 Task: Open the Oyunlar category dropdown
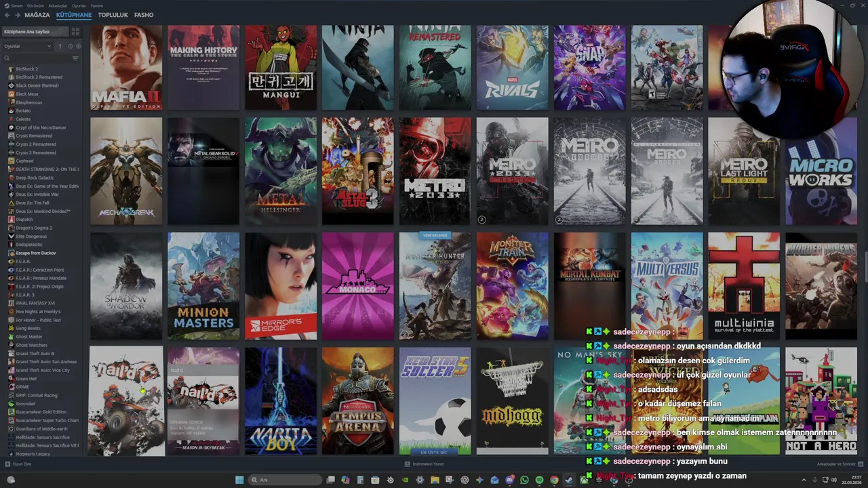(x=28, y=46)
